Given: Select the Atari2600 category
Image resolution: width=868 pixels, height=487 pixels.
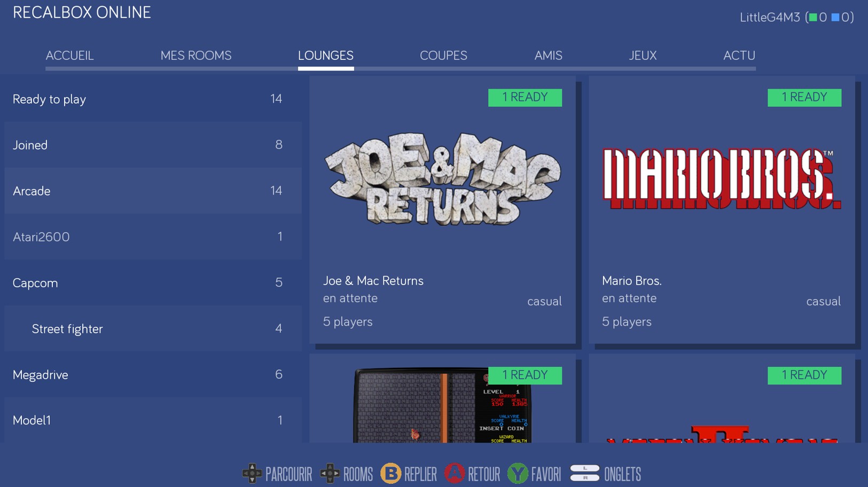Looking at the screenshot, I should [x=153, y=237].
